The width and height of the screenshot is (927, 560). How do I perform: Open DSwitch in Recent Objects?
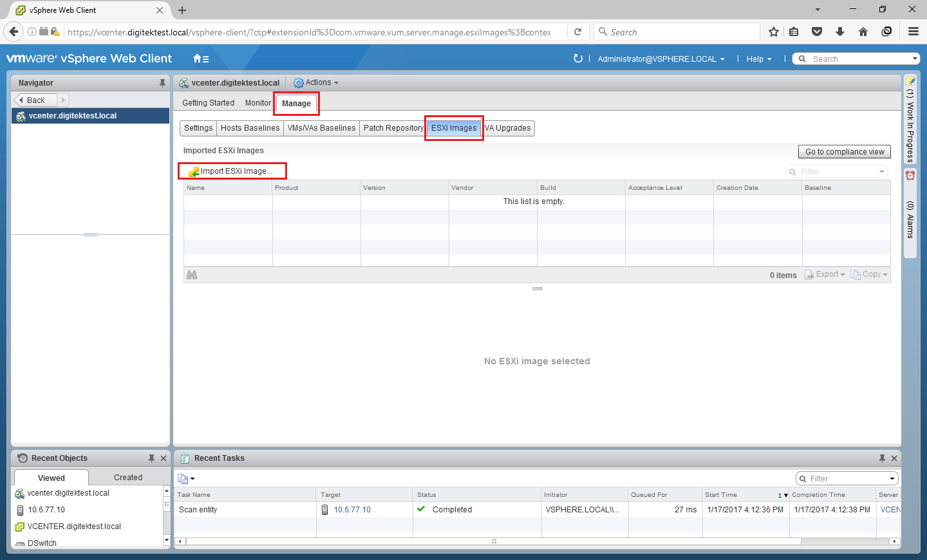[42, 543]
